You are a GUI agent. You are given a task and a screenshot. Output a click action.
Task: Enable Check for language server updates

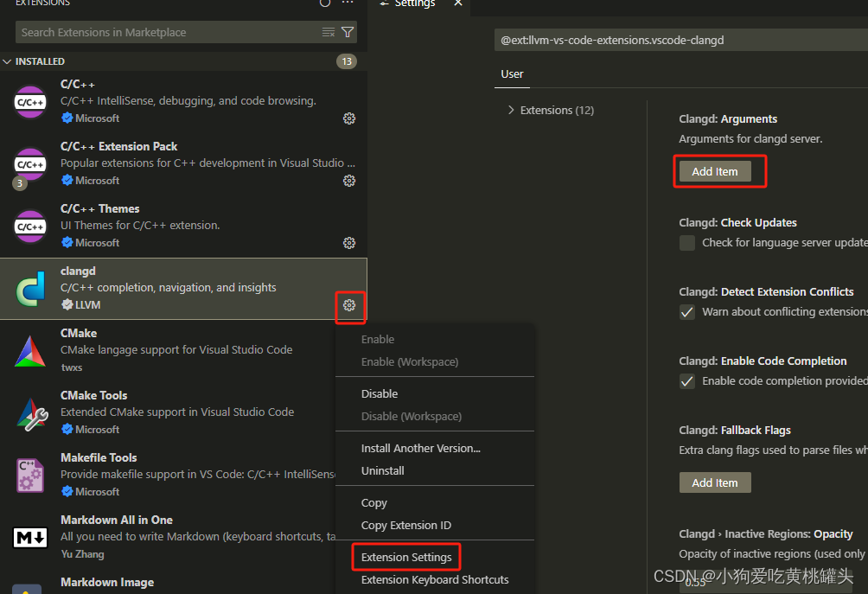pyautogui.click(x=686, y=242)
